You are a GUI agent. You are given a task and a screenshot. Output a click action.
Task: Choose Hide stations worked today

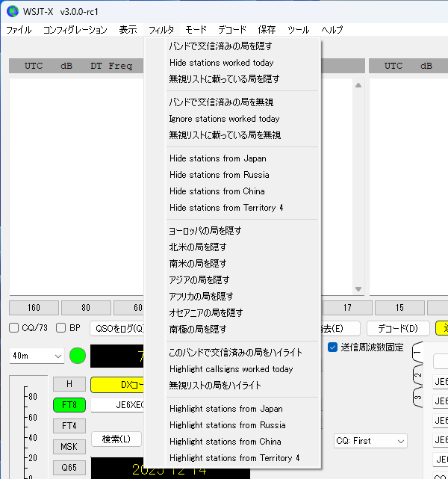[233, 63]
